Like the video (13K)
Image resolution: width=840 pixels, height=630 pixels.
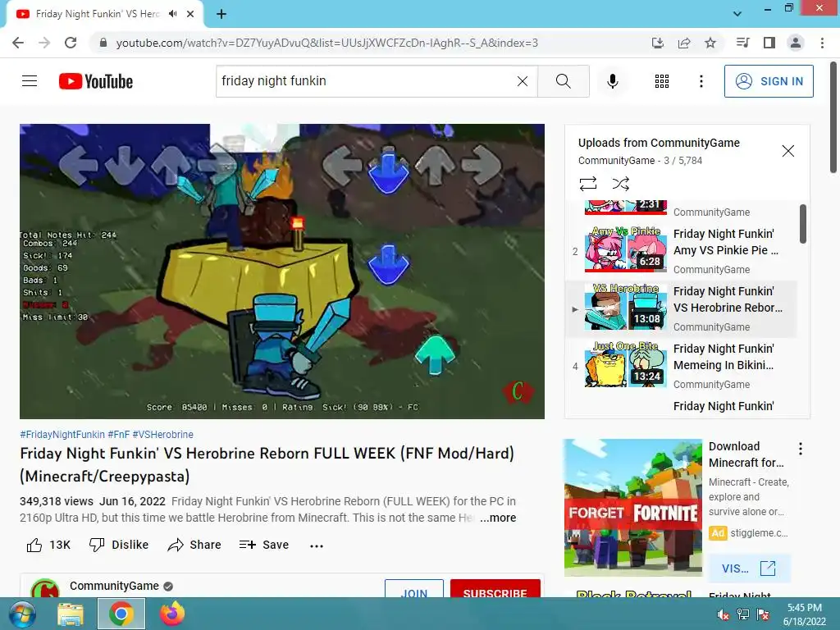click(x=48, y=545)
